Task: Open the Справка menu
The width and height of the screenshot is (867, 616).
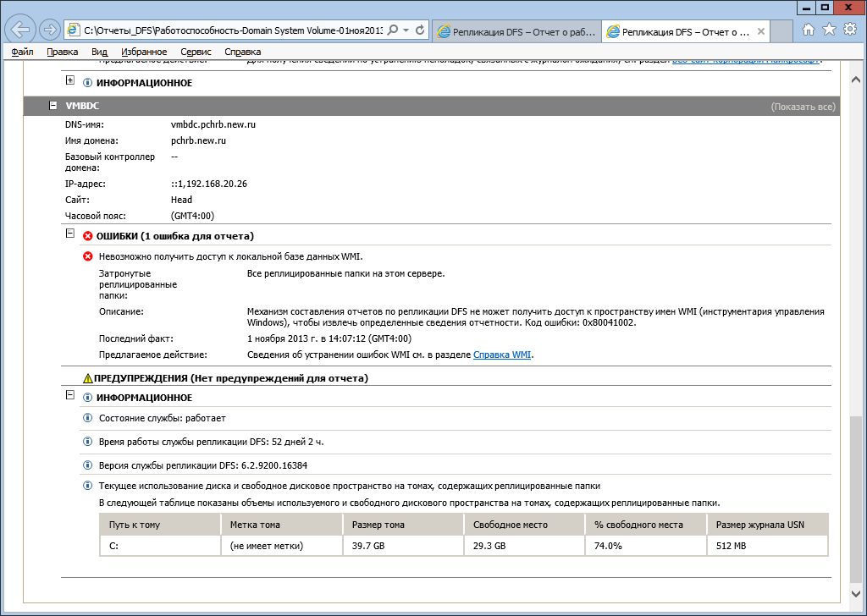Action: [x=243, y=52]
